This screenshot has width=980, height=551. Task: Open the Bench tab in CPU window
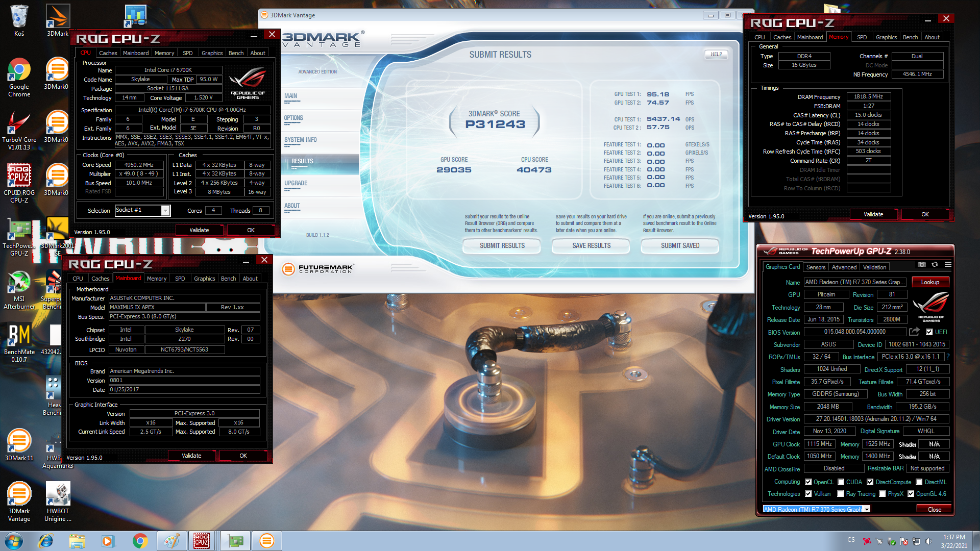pyautogui.click(x=236, y=53)
